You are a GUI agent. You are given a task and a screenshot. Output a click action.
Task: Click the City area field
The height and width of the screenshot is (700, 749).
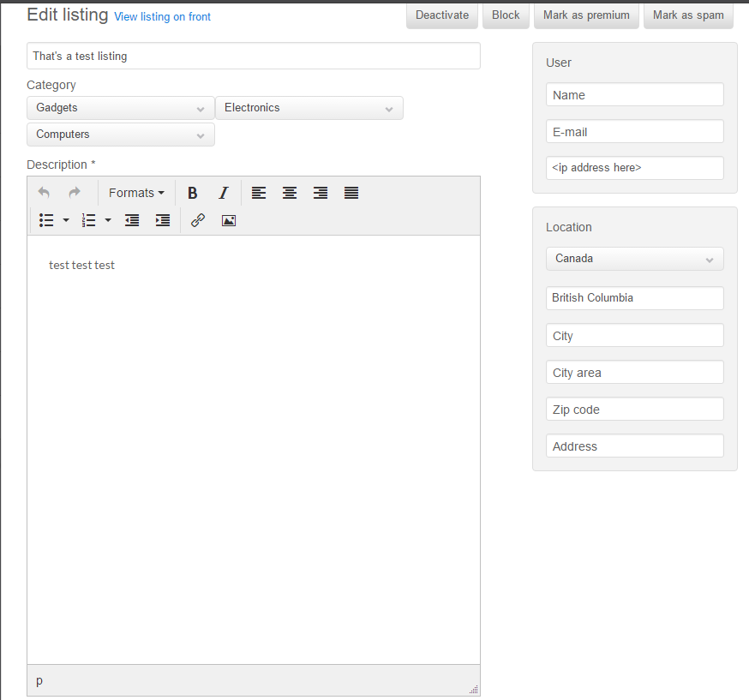tap(635, 372)
